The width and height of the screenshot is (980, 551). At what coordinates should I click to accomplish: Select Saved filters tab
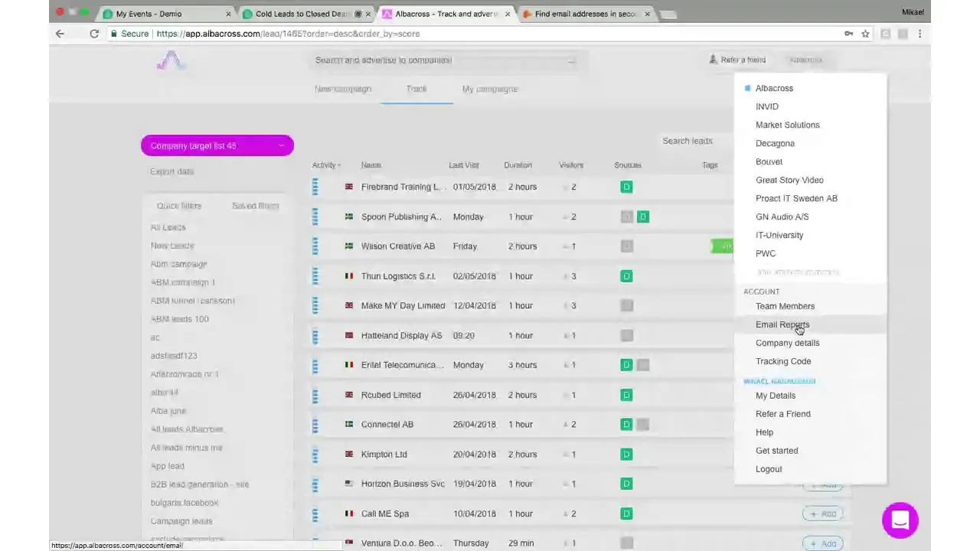tap(256, 206)
